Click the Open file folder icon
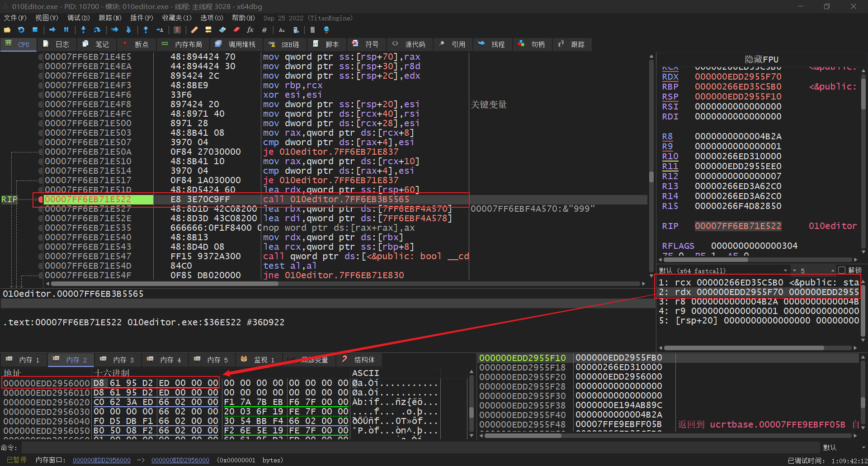The image size is (868, 466). [7, 30]
